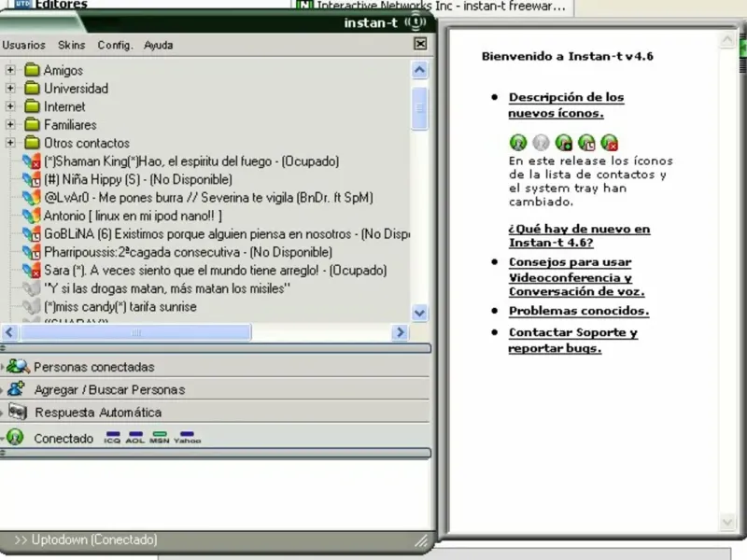The height and width of the screenshot is (560, 747).
Task: Click the window resize grip corner
Action: pos(421,540)
